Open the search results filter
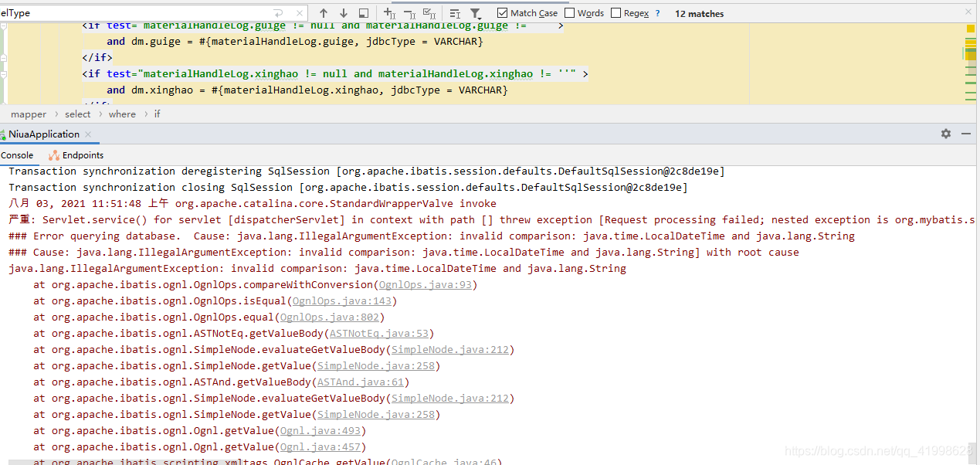This screenshot has height=465, width=980. coord(476,12)
